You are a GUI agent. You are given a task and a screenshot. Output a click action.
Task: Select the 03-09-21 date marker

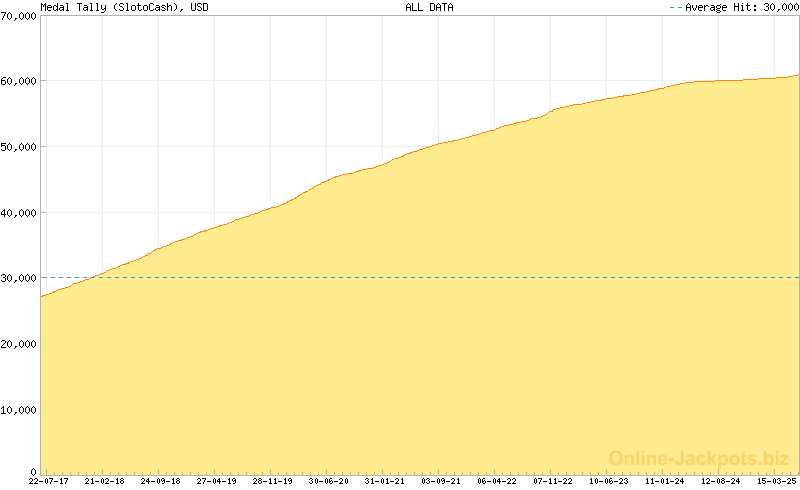(x=441, y=481)
